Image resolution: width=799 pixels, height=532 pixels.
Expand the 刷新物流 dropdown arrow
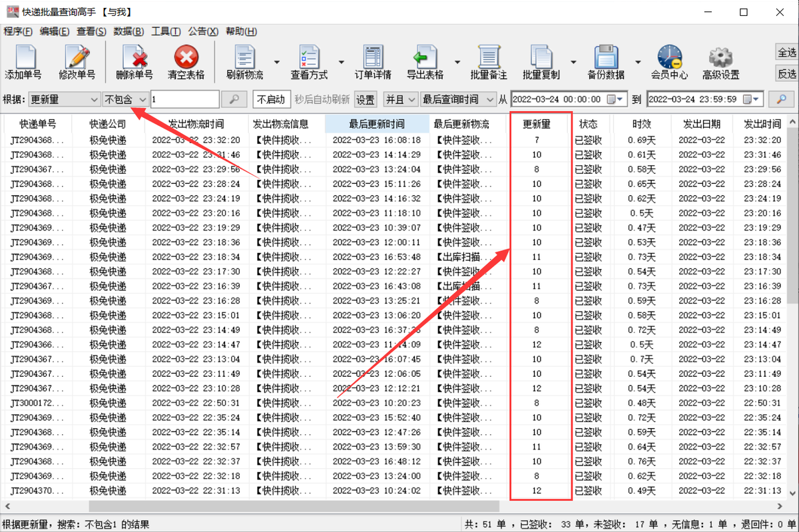(276, 63)
